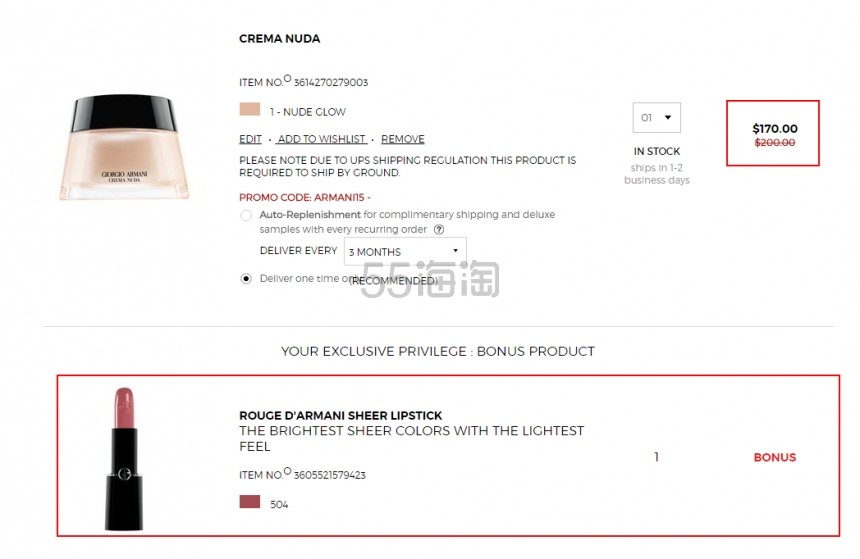Select the Auto-Replenishment radio button
This screenshot has height=559, width=860.
(x=246, y=215)
